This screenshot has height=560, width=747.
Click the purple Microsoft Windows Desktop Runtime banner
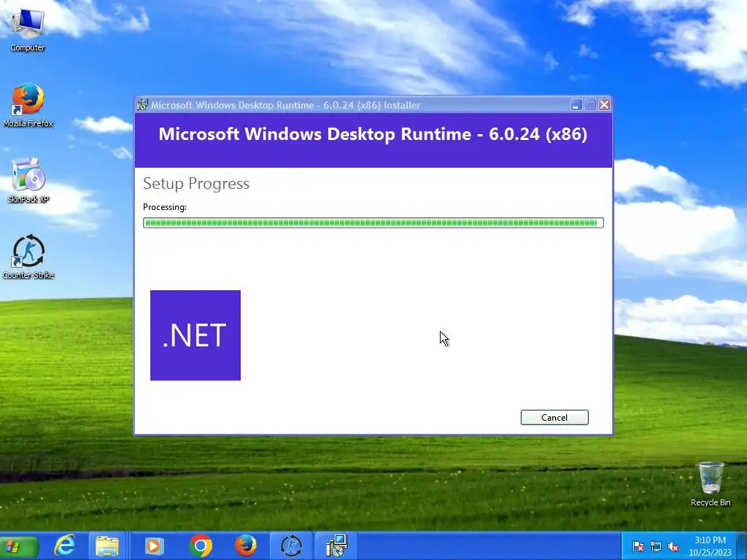coord(373,141)
